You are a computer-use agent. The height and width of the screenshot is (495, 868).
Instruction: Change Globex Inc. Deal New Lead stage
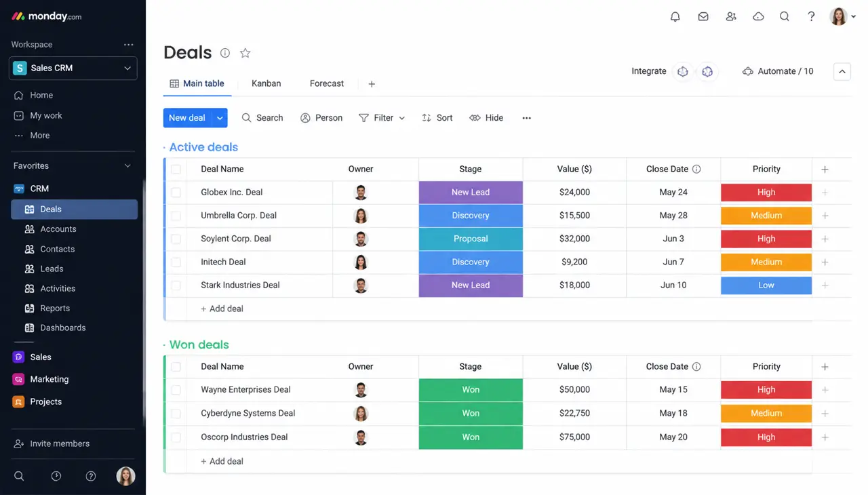[x=471, y=193]
